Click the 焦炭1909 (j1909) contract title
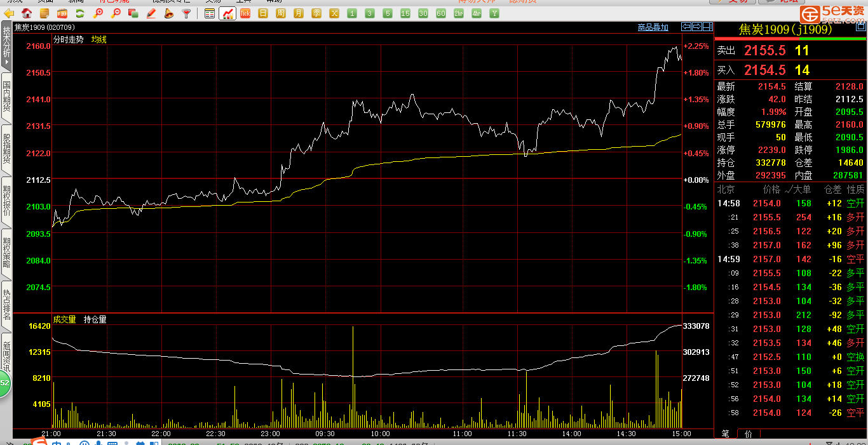The width and height of the screenshot is (868, 445). tap(786, 30)
